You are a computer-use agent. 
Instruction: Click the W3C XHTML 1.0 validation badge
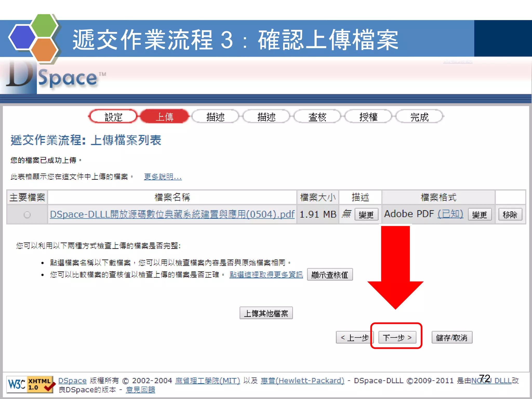tap(30, 384)
